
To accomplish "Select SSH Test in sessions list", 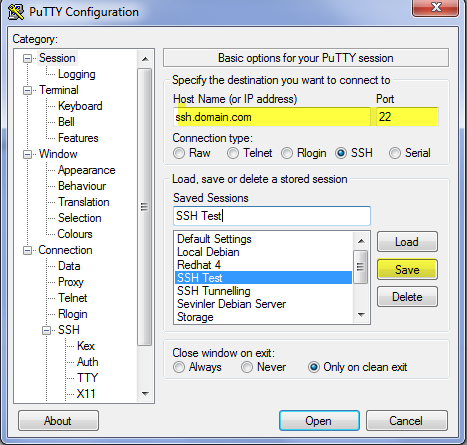I will click(264, 278).
